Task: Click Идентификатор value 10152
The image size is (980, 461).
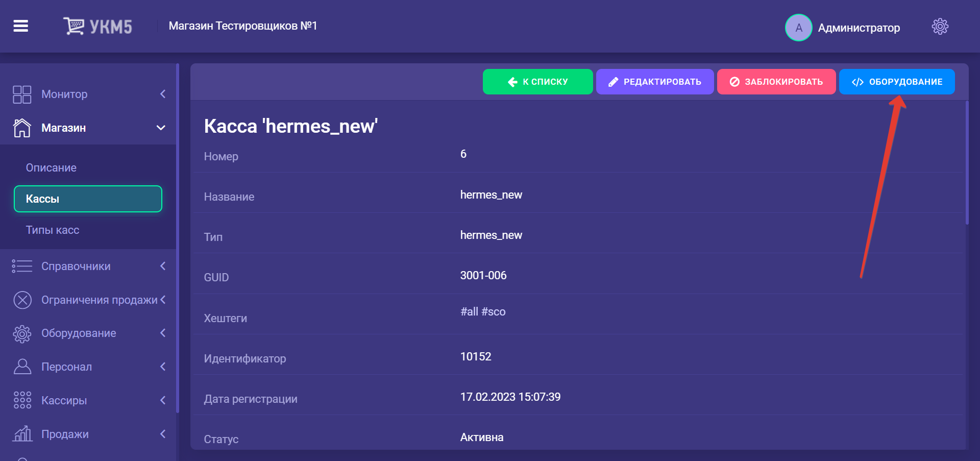Action: coord(476,357)
